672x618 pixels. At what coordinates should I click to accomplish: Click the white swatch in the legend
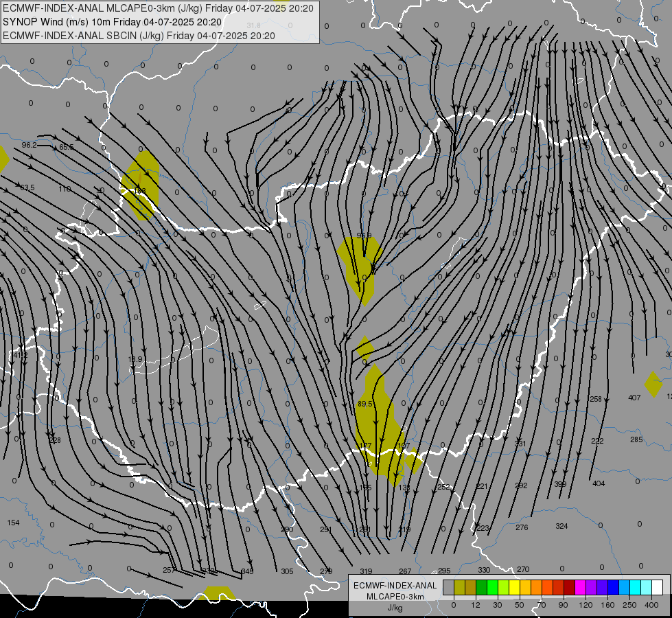657,587
